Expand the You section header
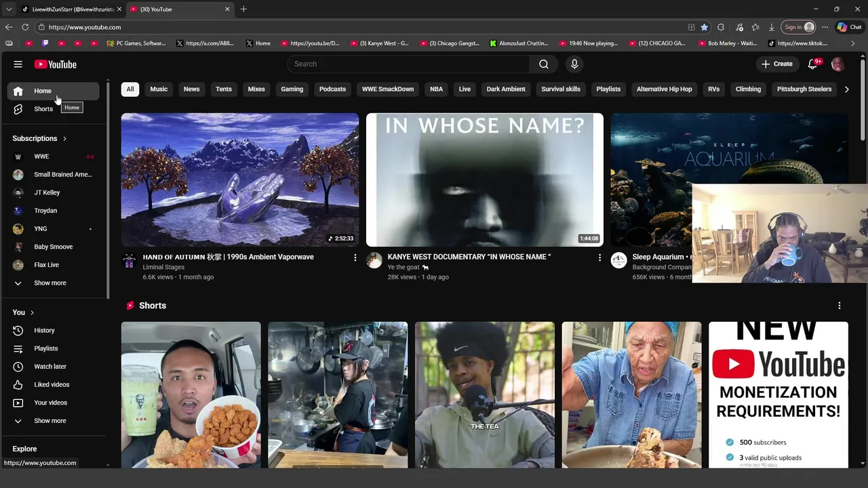The width and height of the screenshot is (868, 488). point(23,312)
